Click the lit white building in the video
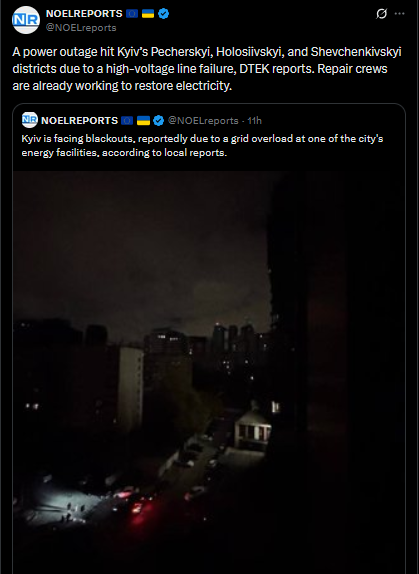Screen dimensions: 419x574 [253, 432]
